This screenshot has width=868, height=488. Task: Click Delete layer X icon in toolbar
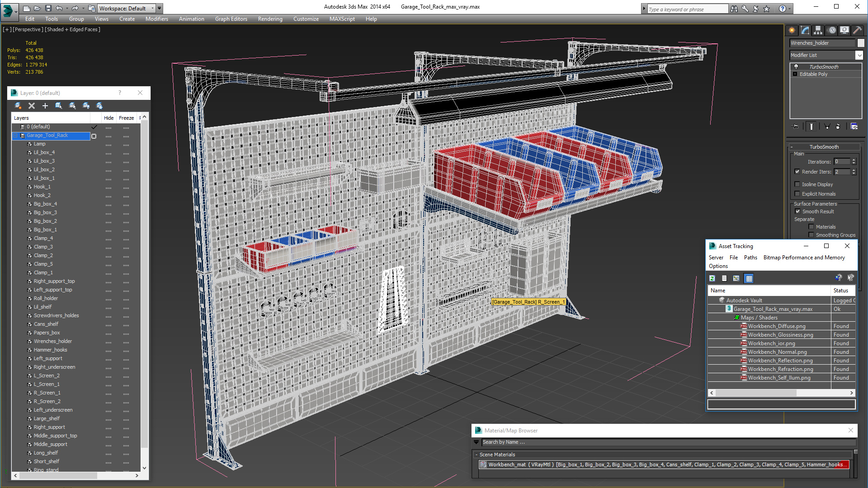(x=32, y=106)
